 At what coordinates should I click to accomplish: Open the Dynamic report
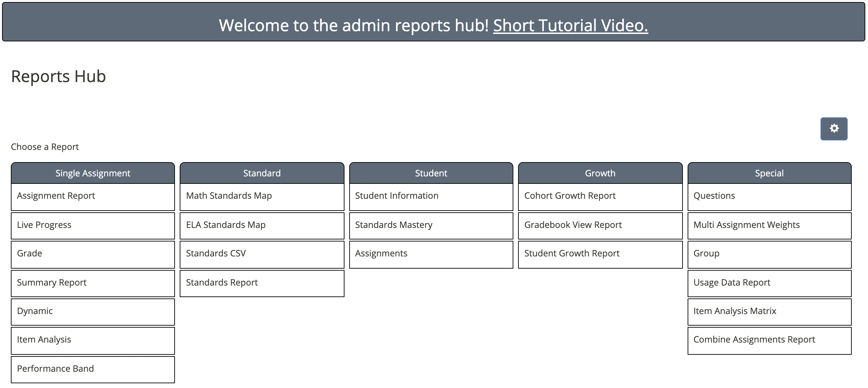tap(93, 312)
